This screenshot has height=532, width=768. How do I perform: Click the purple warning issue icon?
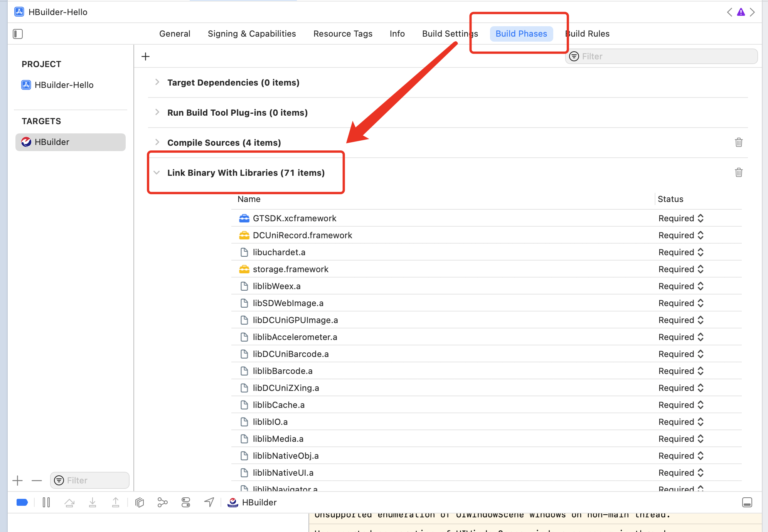pyautogui.click(x=741, y=12)
